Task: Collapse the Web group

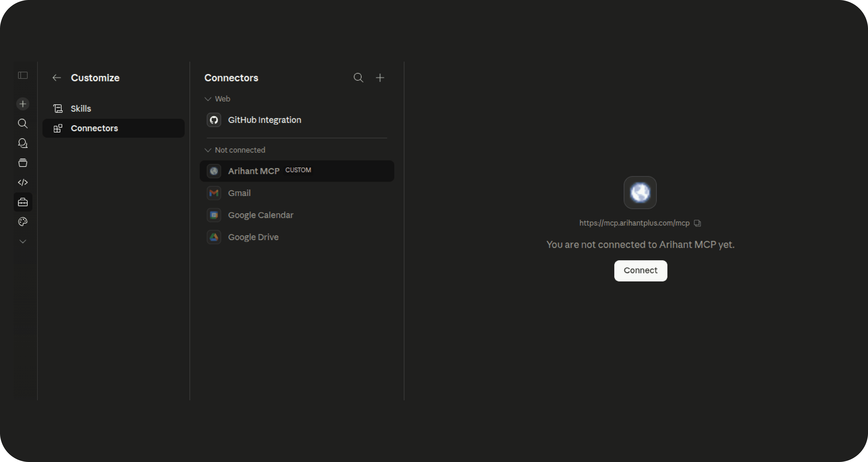Action: coord(218,99)
